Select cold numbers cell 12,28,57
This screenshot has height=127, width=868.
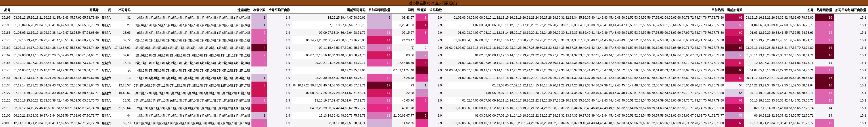coord(125,86)
